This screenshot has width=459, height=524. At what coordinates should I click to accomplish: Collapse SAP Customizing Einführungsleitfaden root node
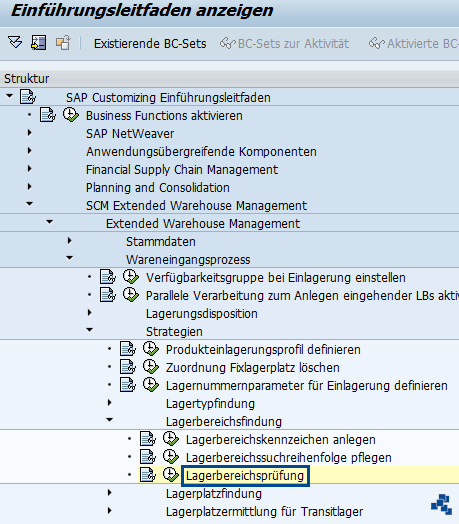click(x=9, y=96)
